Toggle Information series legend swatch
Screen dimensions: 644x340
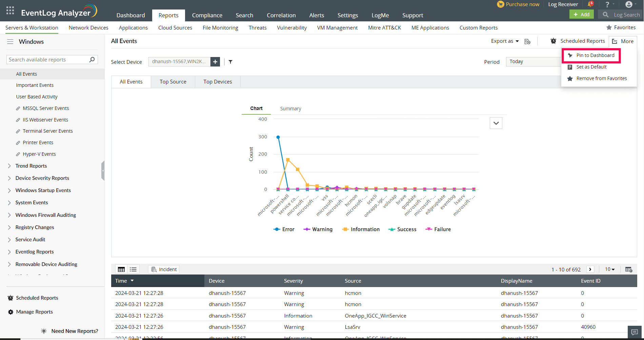pyautogui.click(x=345, y=229)
